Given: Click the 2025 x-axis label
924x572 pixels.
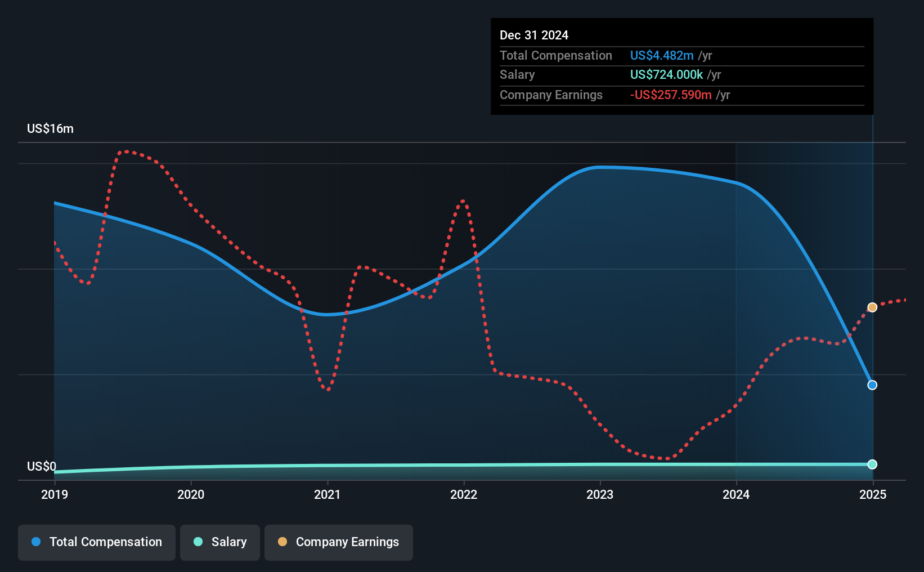Looking at the screenshot, I should (x=873, y=494).
